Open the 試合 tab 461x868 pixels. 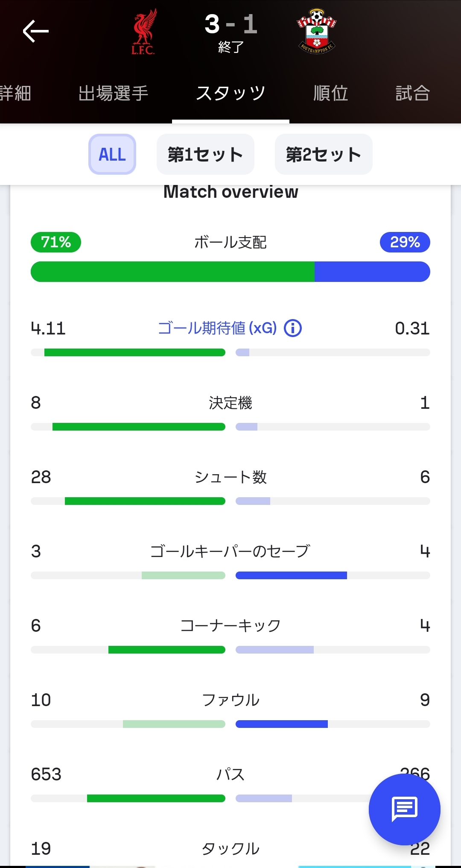(x=412, y=93)
